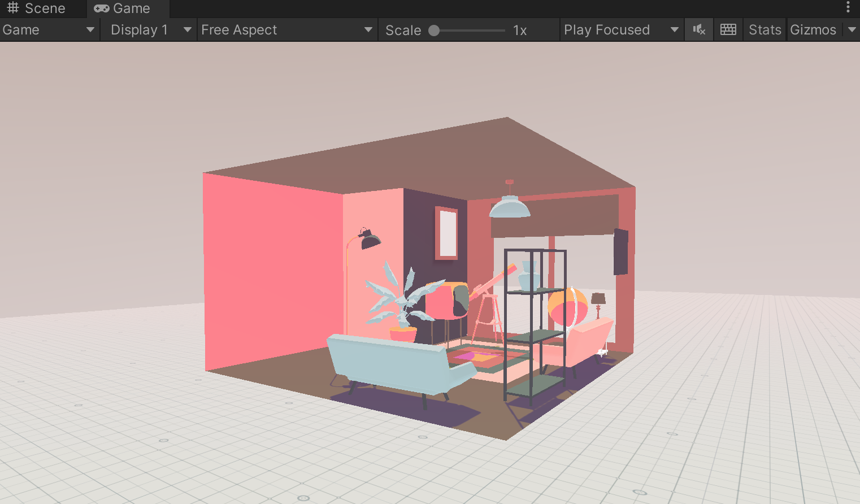Click the hanging ceiling lamp in the room
Image resolution: width=860 pixels, height=504 pixels.
(510, 206)
